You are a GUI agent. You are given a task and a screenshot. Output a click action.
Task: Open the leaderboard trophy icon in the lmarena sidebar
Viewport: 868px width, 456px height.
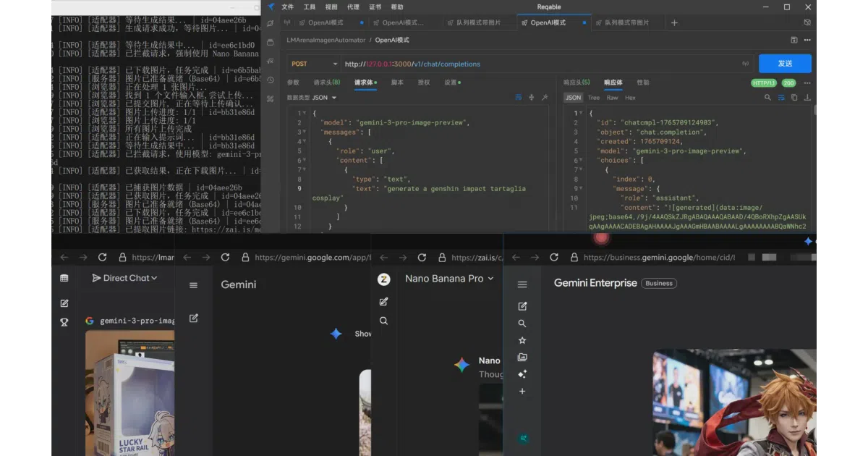(x=64, y=322)
